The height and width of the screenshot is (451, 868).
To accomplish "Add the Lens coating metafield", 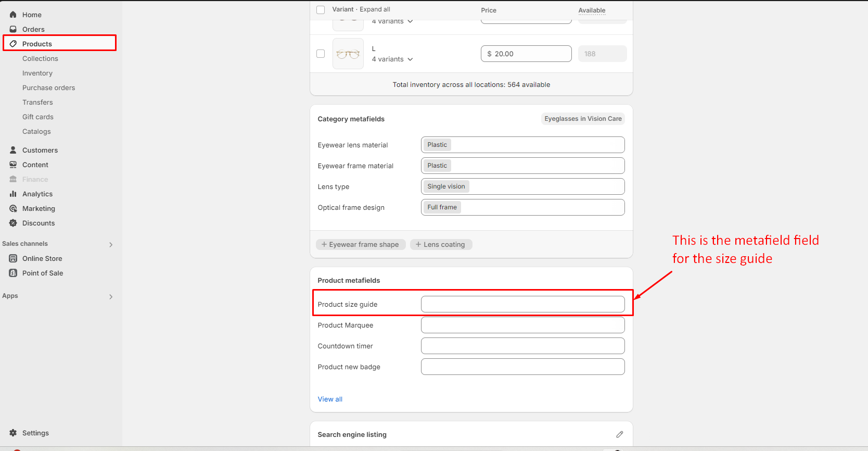I will [x=441, y=244].
